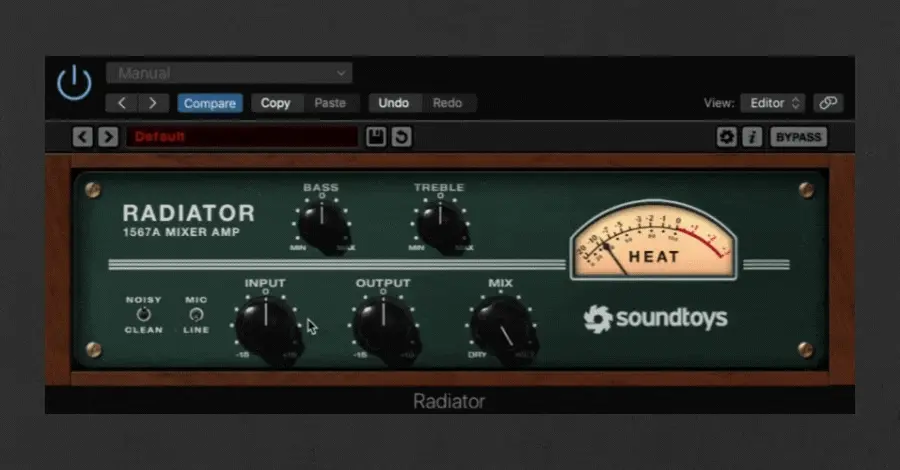Open the View Editor dropdown
Image resolution: width=900 pixels, height=470 pixels.
point(773,103)
